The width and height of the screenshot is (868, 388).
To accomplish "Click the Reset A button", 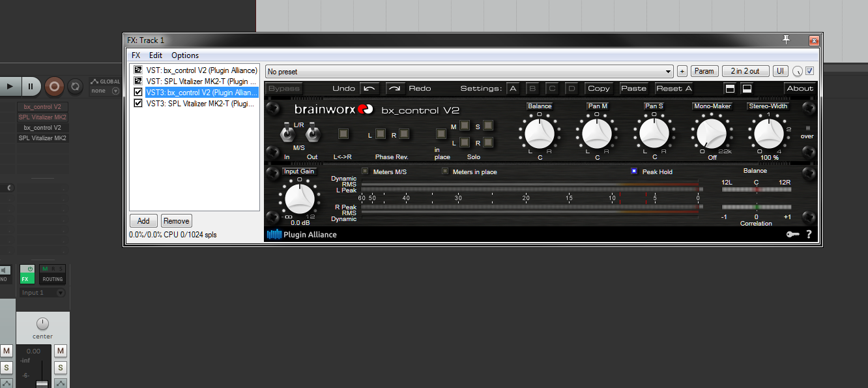I will [x=674, y=88].
